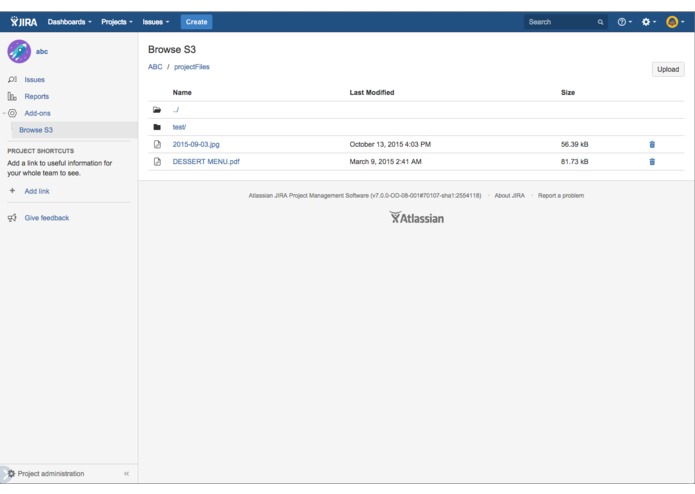Click the 81.73 kB size value

point(574,162)
